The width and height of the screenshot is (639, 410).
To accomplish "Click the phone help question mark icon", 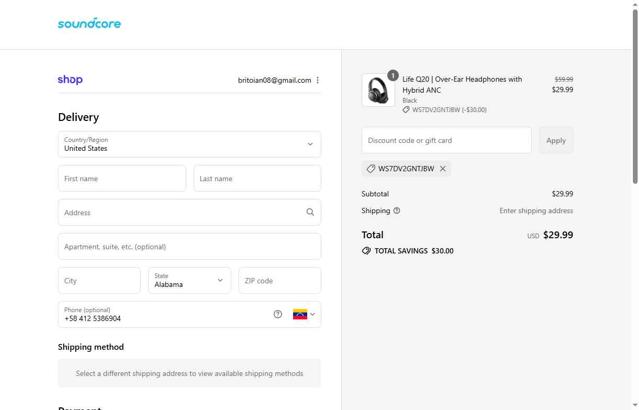I will click(x=278, y=314).
